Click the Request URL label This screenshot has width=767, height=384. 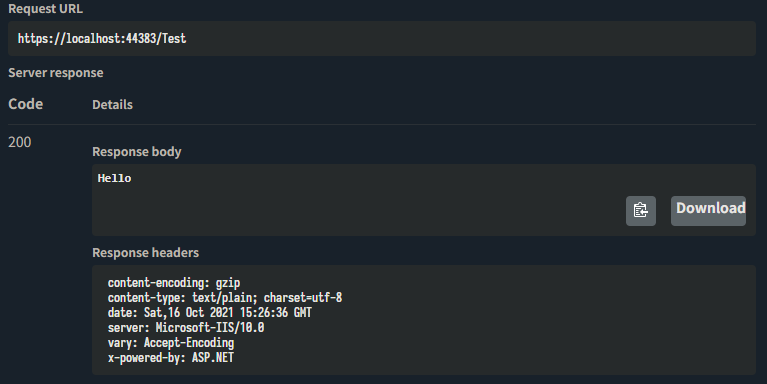pyautogui.click(x=45, y=9)
